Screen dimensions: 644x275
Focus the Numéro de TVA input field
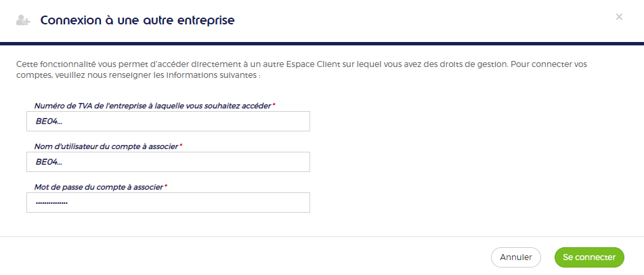click(x=168, y=121)
